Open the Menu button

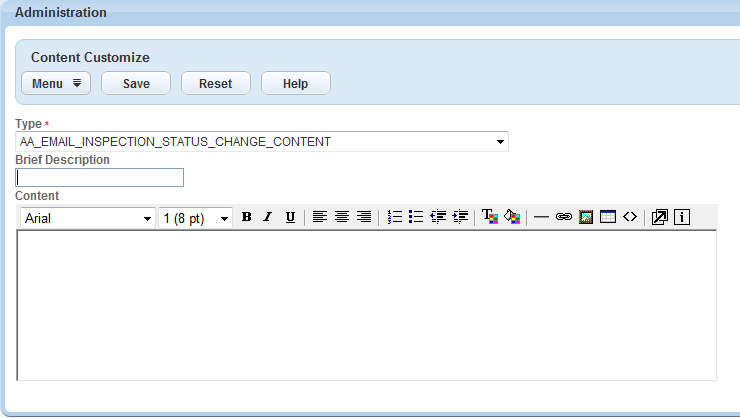[x=56, y=84]
